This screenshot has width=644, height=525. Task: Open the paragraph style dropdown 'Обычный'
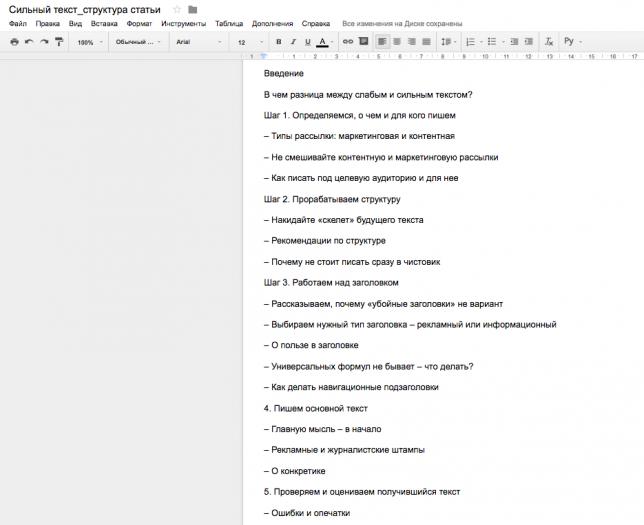(138, 42)
